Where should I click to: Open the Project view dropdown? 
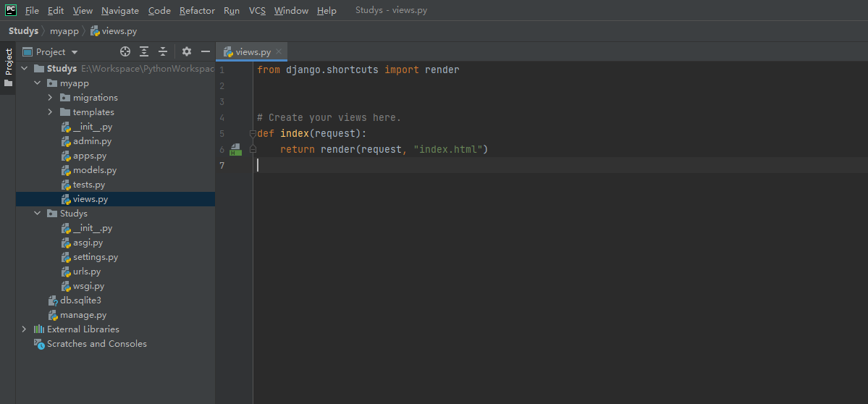click(50, 51)
